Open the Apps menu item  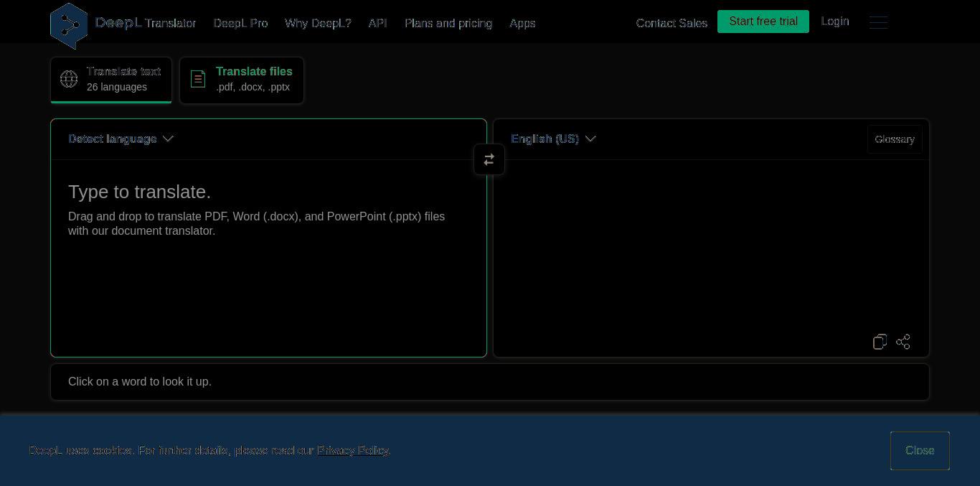(x=522, y=23)
